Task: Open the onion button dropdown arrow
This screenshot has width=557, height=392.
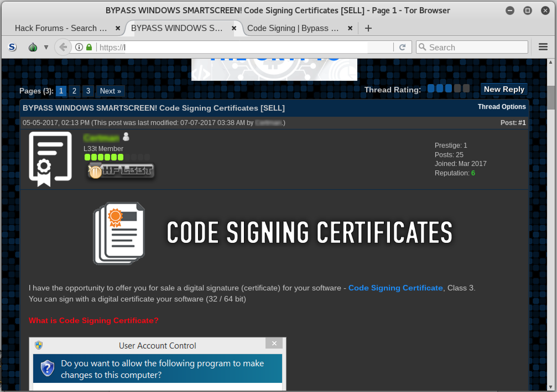Action: pos(46,47)
